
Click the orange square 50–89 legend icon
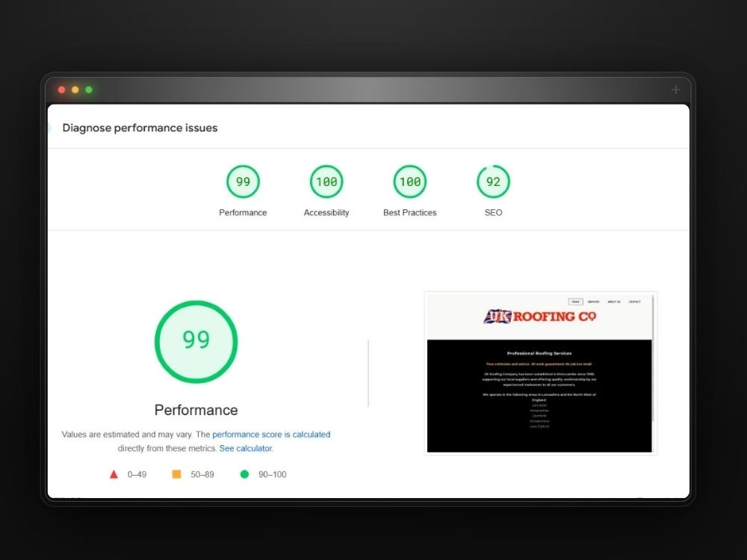pyautogui.click(x=176, y=474)
